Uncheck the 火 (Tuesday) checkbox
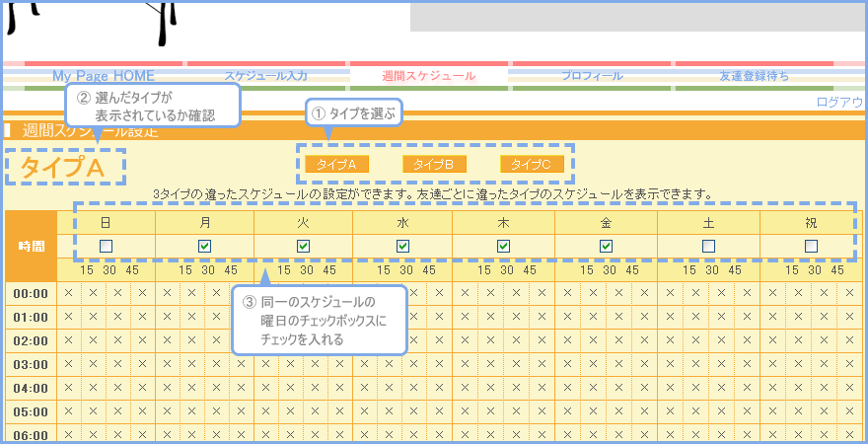 (304, 246)
